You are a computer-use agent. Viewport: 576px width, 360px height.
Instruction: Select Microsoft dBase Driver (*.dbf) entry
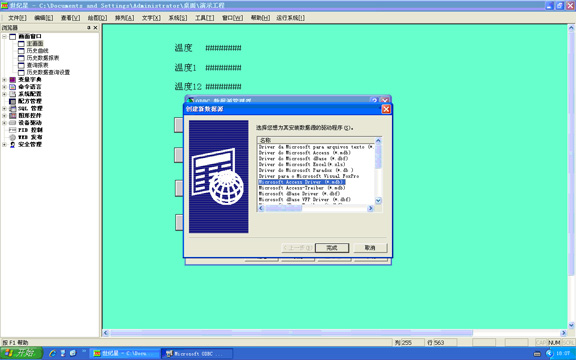299,194
